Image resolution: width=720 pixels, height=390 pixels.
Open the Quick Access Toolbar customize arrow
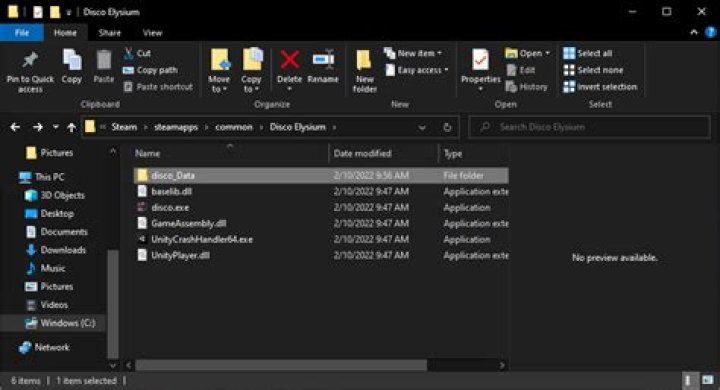pyautogui.click(x=68, y=12)
